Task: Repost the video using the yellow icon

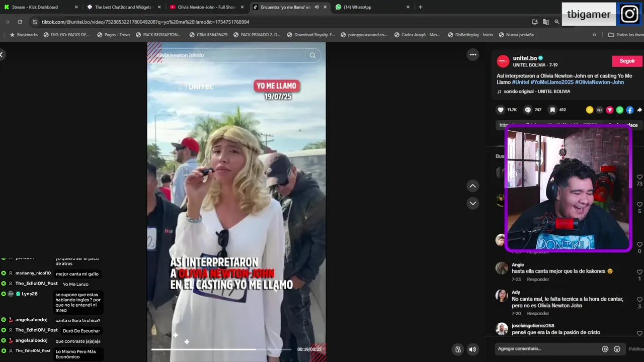Action: pyautogui.click(x=590, y=110)
